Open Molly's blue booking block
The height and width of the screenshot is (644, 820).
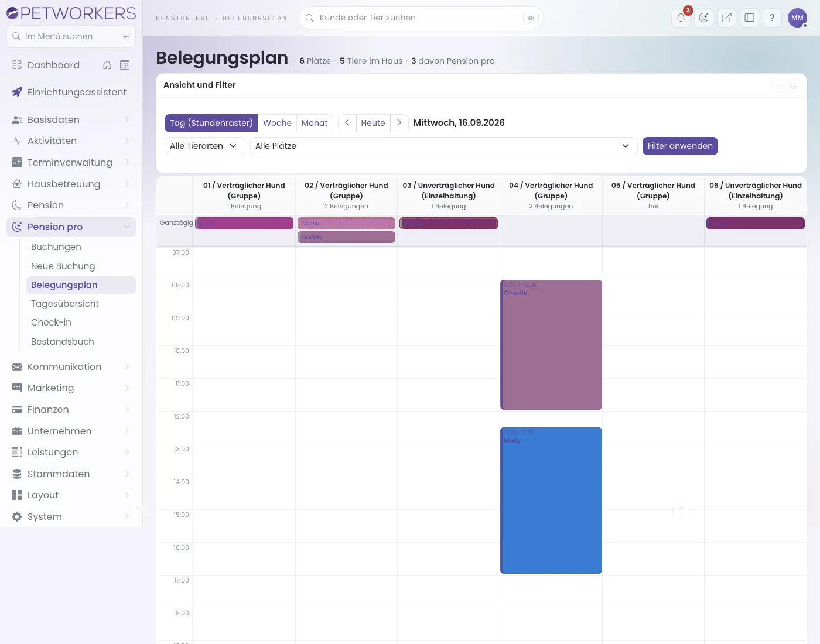coord(551,501)
